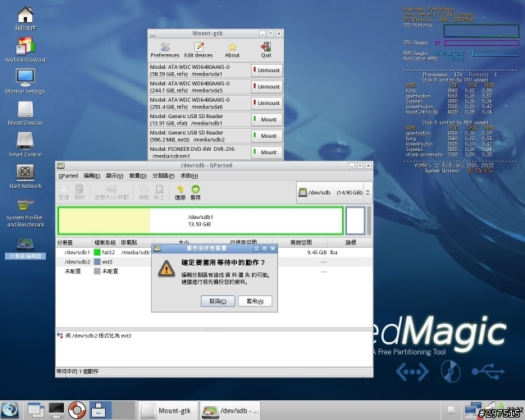
Task: Click the green fat32 color swatch
Action: 97,252
